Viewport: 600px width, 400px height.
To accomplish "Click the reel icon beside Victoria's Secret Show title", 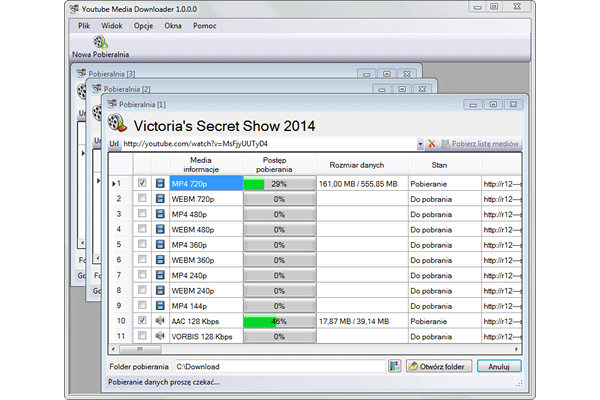I will click(x=117, y=123).
